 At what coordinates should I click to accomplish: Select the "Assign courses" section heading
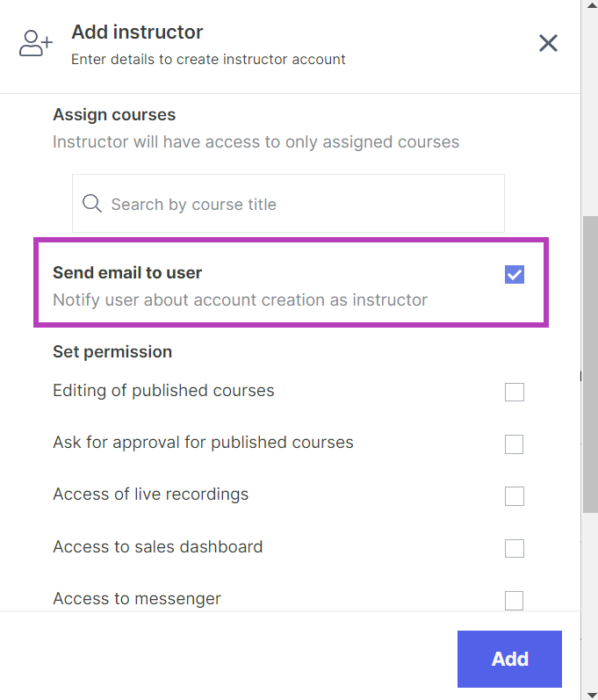coord(114,115)
